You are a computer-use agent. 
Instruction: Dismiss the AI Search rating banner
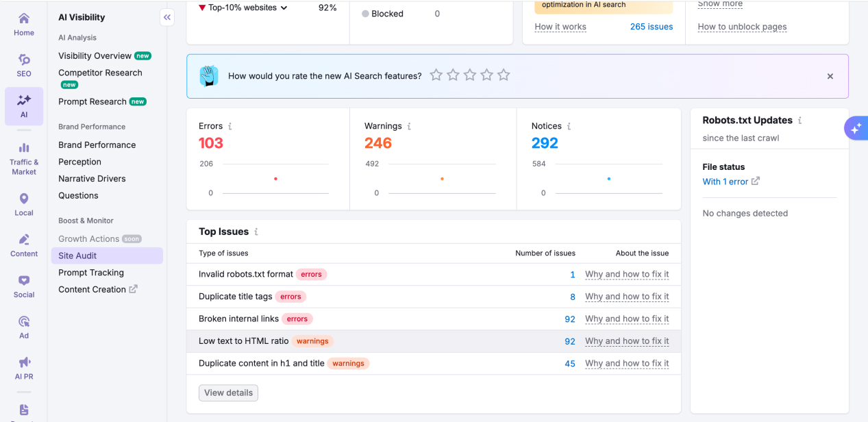(830, 77)
